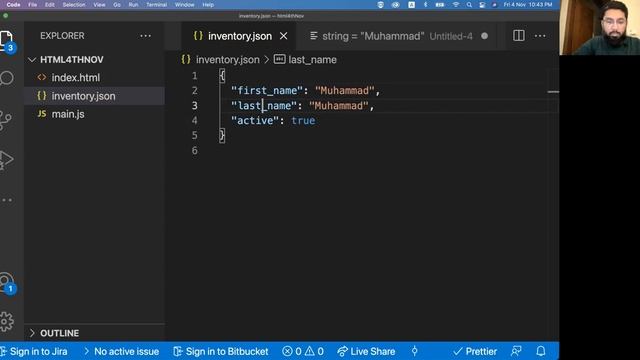Click the "first_name" key on line 2

267,91
